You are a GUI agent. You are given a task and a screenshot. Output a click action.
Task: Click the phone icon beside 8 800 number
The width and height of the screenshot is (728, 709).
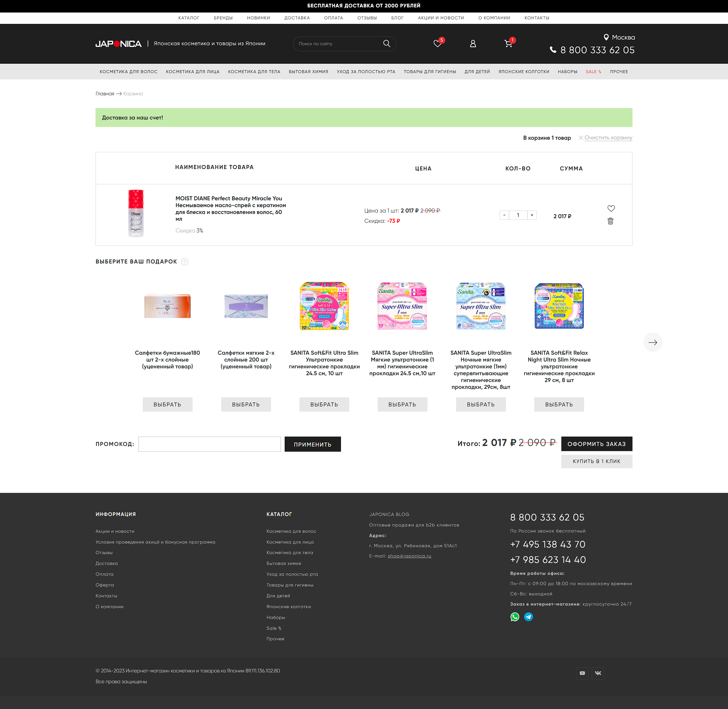553,50
